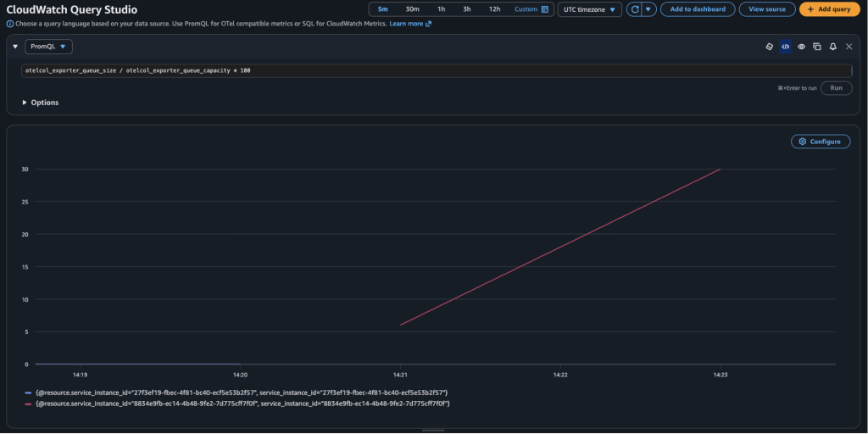This screenshot has height=434, width=868.
Task: Click the Run button
Action: coord(836,88)
